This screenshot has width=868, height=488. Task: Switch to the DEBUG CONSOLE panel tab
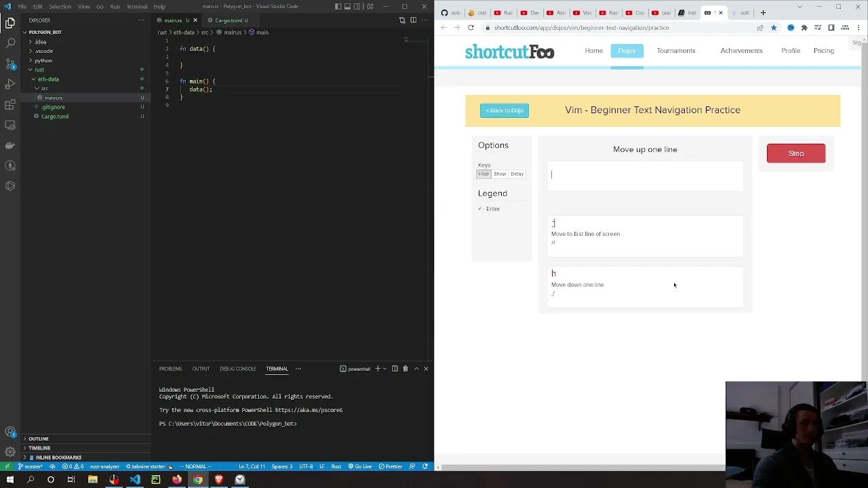[x=237, y=369]
